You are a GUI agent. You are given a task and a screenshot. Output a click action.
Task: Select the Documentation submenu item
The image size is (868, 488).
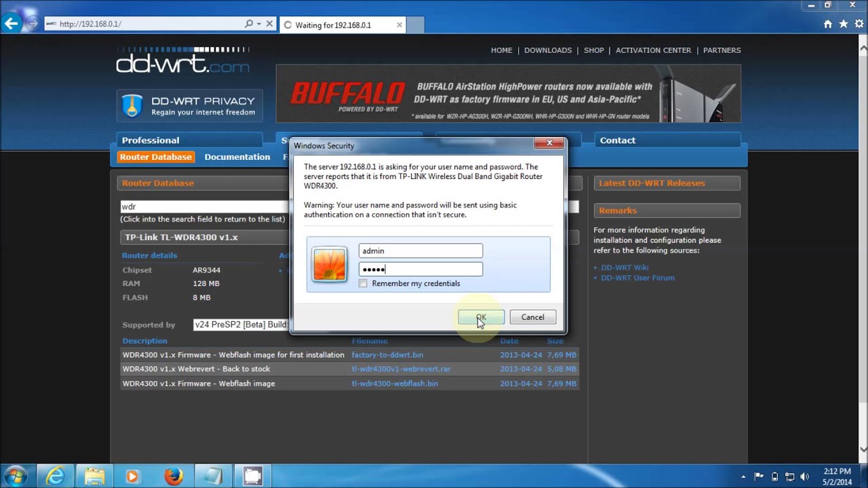tap(237, 157)
